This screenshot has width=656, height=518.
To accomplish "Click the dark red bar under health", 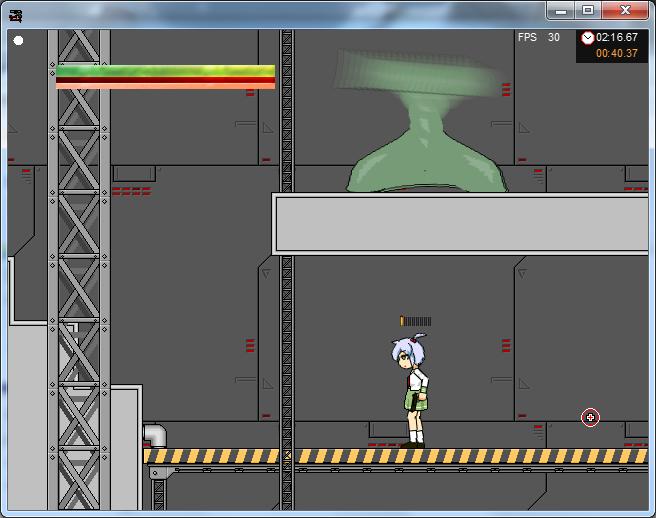I will [x=165, y=80].
